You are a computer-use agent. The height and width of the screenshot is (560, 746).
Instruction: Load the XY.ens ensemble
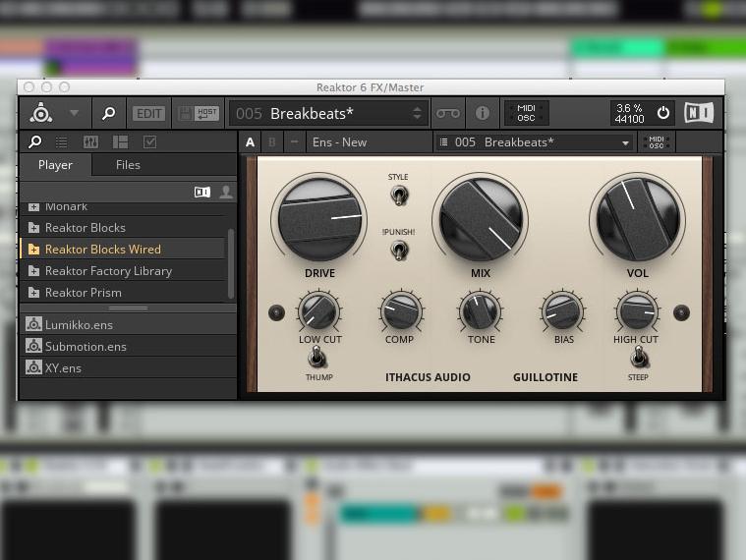click(x=129, y=368)
